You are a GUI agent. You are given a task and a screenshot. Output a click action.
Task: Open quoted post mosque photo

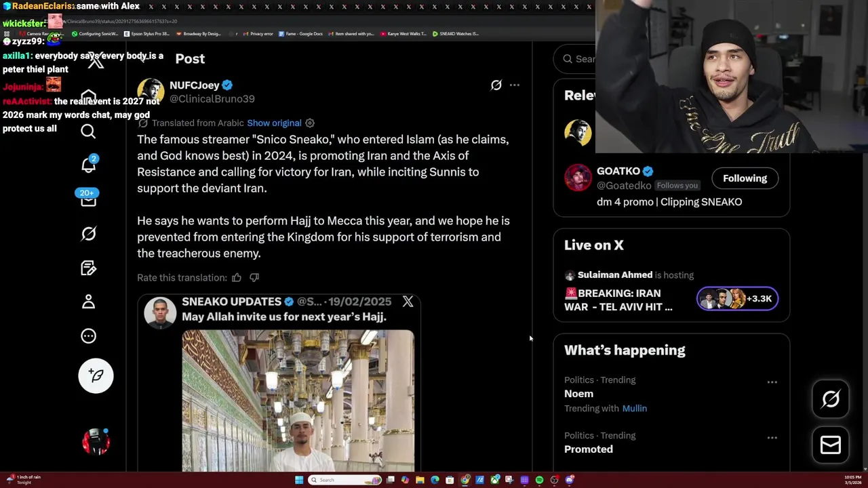pyautogui.click(x=298, y=400)
